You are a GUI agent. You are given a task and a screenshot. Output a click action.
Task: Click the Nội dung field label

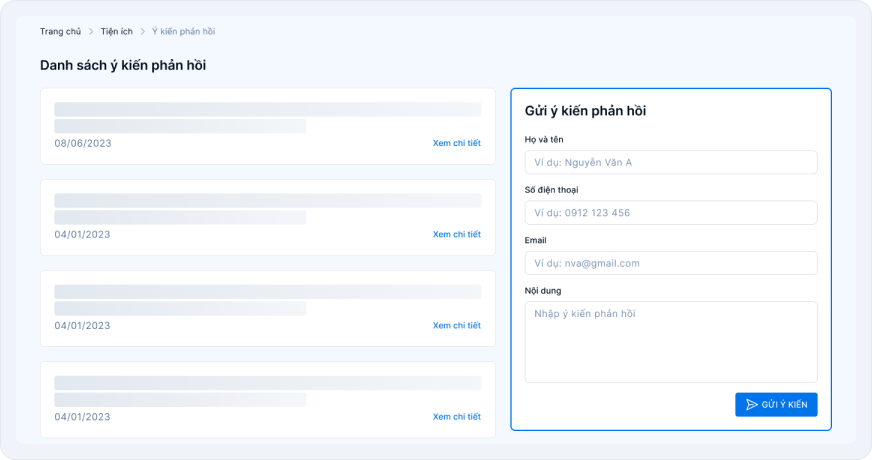543,291
